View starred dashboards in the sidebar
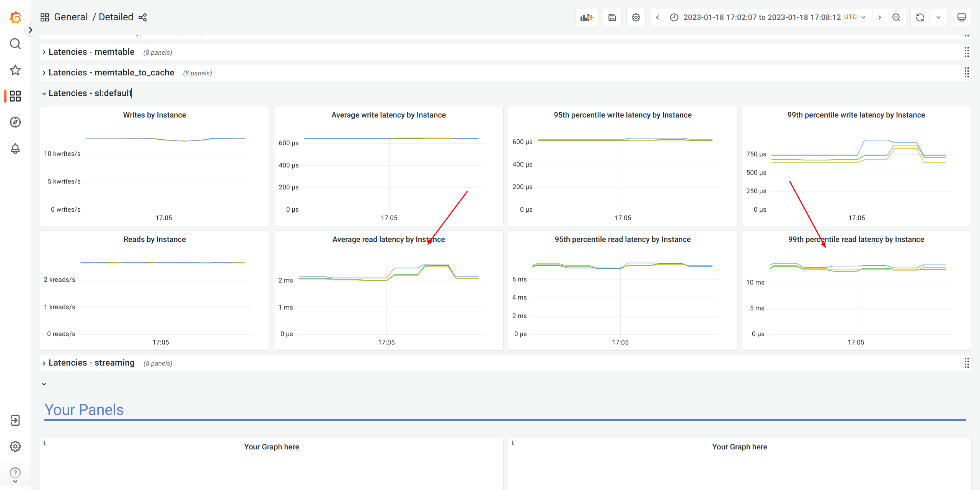Image resolution: width=980 pixels, height=490 pixels. click(x=15, y=70)
